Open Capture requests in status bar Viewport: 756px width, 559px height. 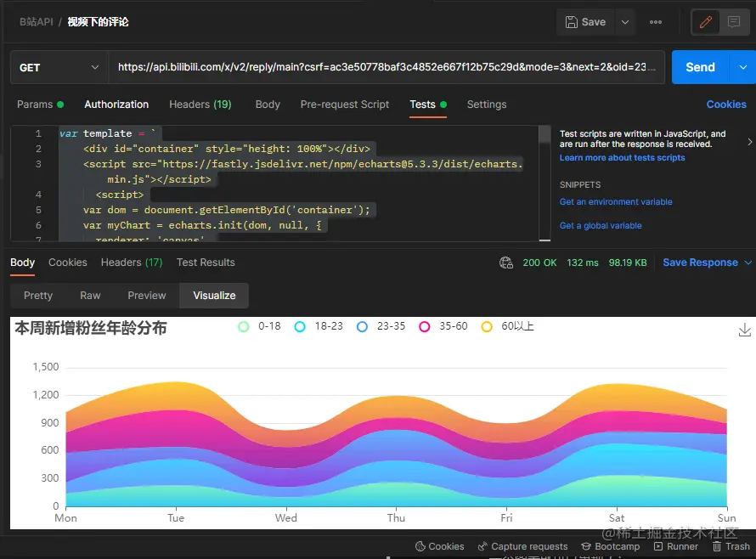pyautogui.click(x=522, y=546)
